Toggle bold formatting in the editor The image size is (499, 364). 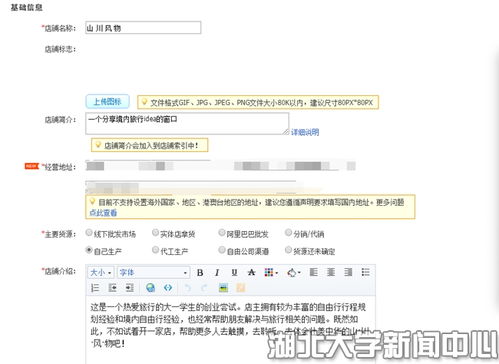200,273
